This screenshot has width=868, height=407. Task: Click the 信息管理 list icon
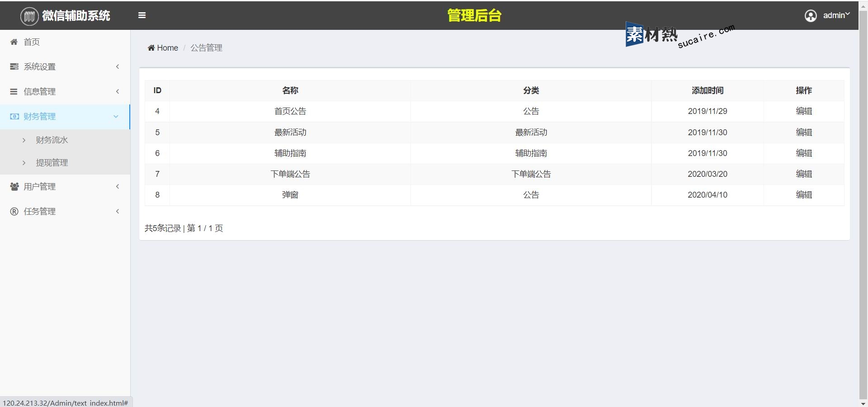[x=14, y=92]
